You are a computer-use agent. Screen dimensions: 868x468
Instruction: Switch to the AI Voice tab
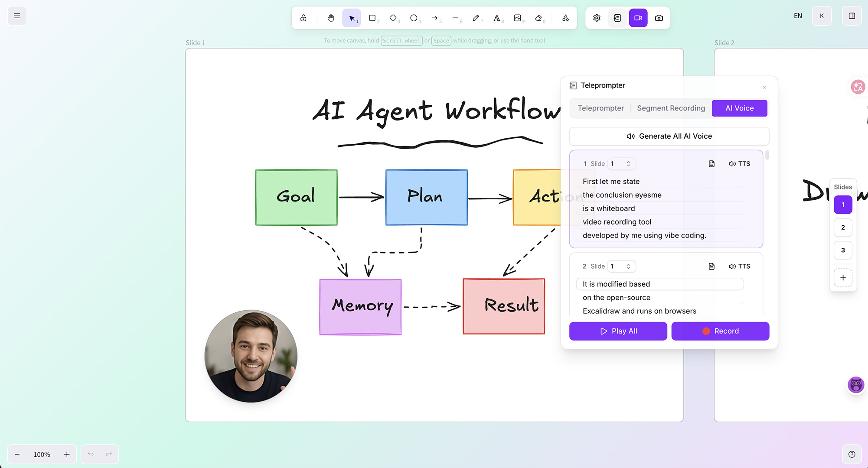740,108
